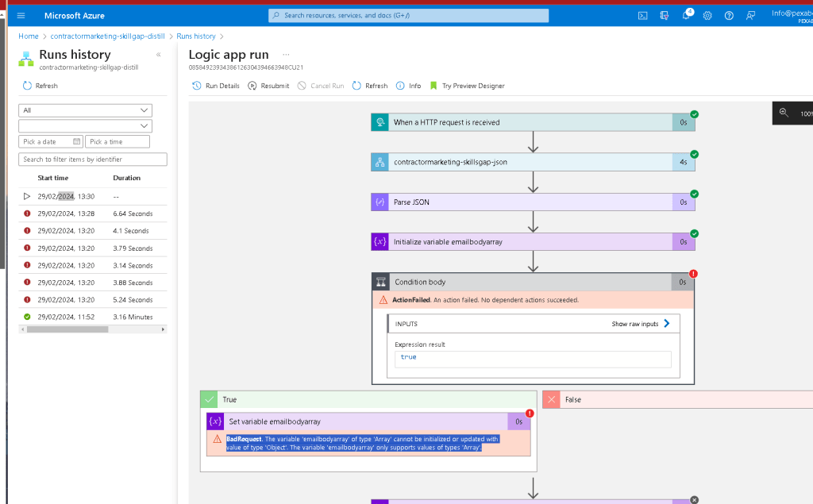Expand the contractormarketing-skillsgap-json step
Viewport: 813px width, 504px height.
pos(533,162)
